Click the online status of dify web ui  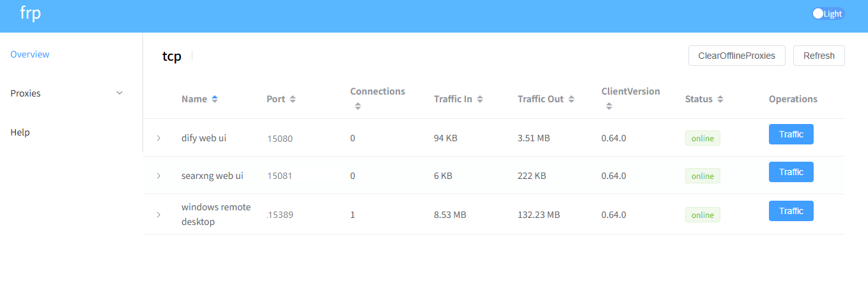pyautogui.click(x=702, y=139)
